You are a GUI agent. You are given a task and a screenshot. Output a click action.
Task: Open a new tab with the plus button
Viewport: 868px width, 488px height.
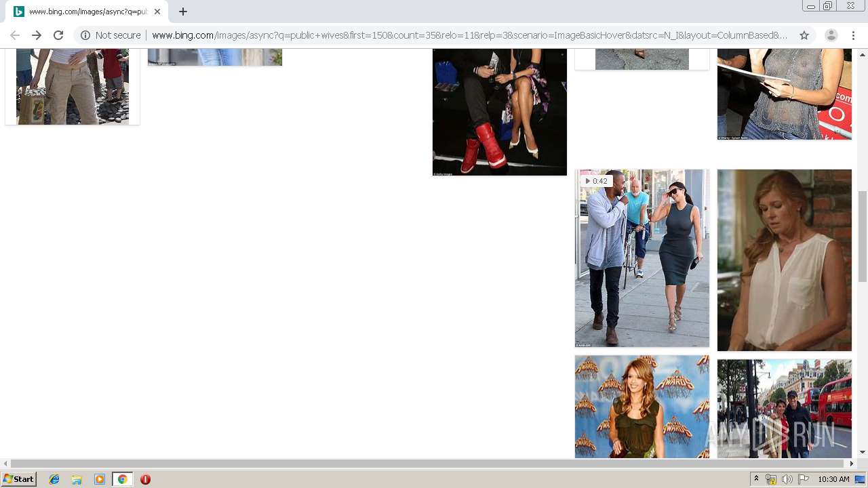tap(183, 12)
